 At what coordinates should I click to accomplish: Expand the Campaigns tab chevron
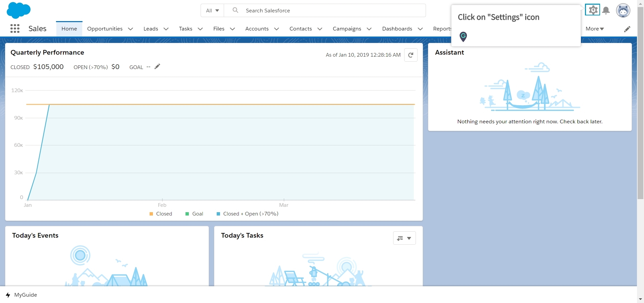click(x=369, y=29)
